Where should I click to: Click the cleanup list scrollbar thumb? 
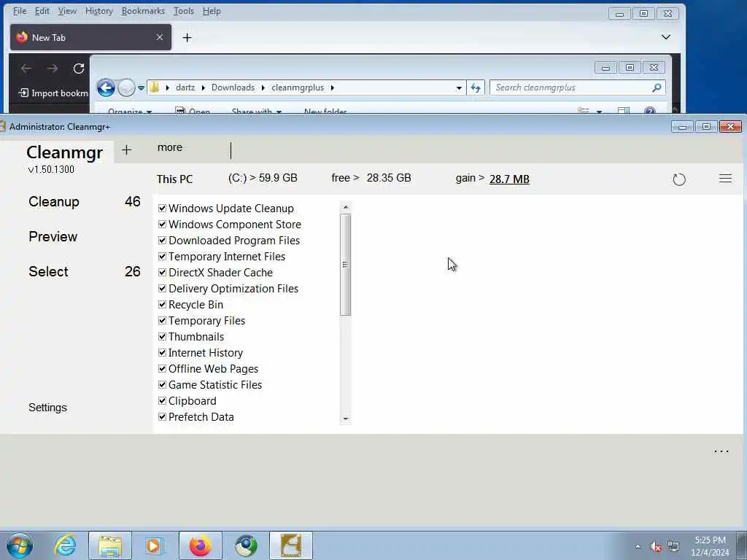[x=345, y=265]
